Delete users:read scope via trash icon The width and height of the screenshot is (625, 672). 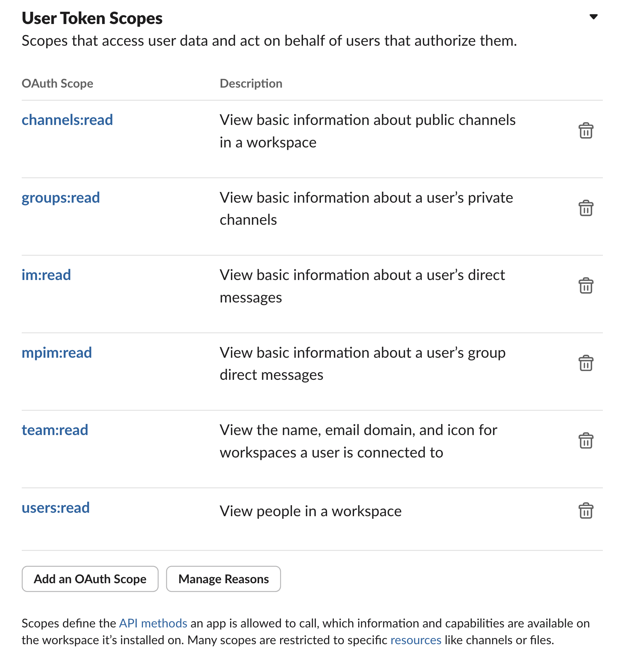point(586,511)
